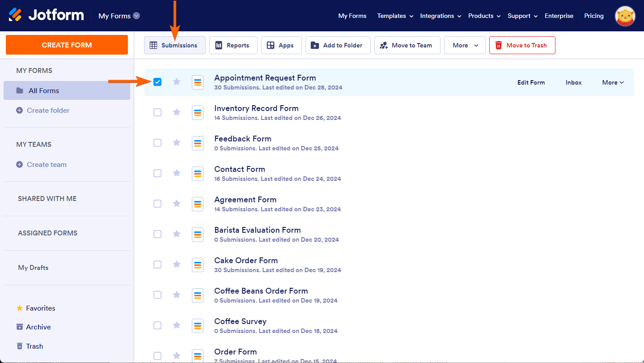Click the form icon beside Coffee Survey
This screenshot has height=363, width=644.
pyautogui.click(x=198, y=326)
